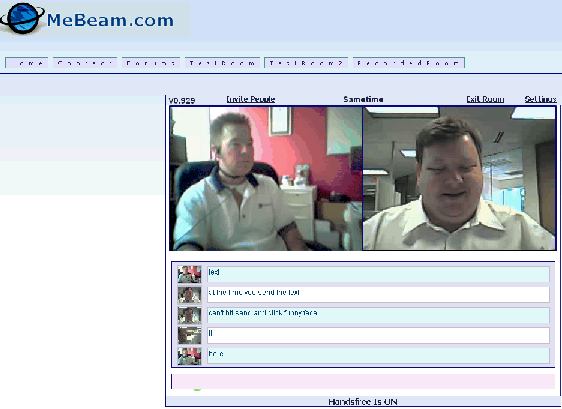This screenshot has height=409, width=562.
Task: Open the Forums navigation tab
Action: 151,63
